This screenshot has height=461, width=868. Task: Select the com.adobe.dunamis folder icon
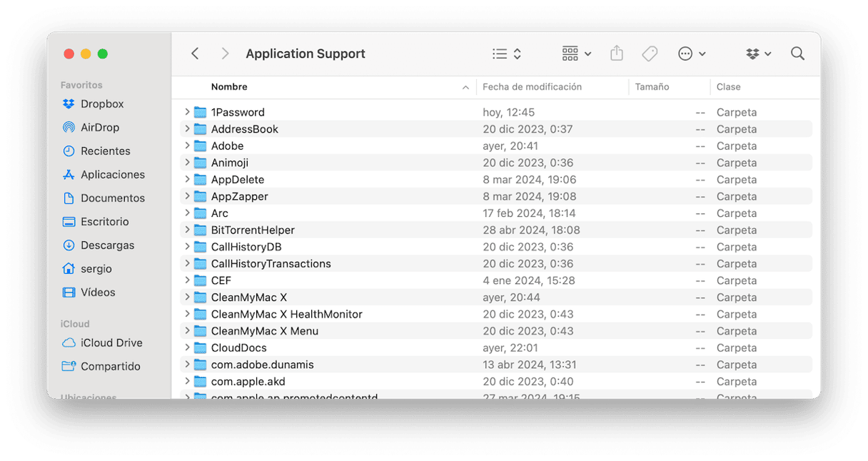(201, 365)
